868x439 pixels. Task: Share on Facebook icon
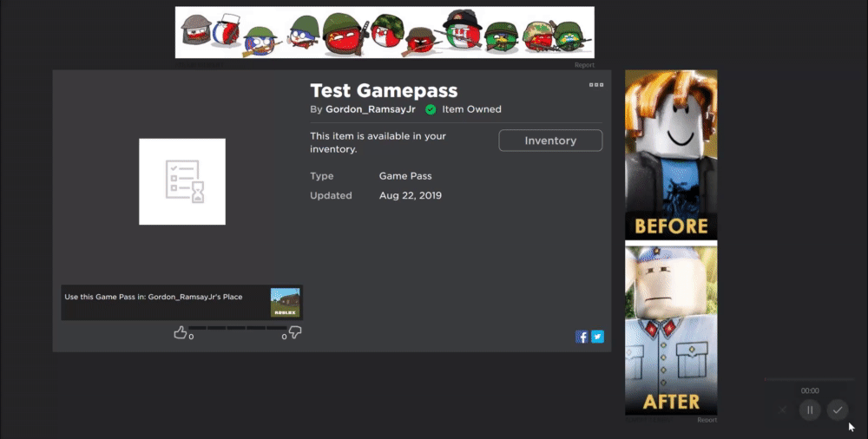[582, 337]
